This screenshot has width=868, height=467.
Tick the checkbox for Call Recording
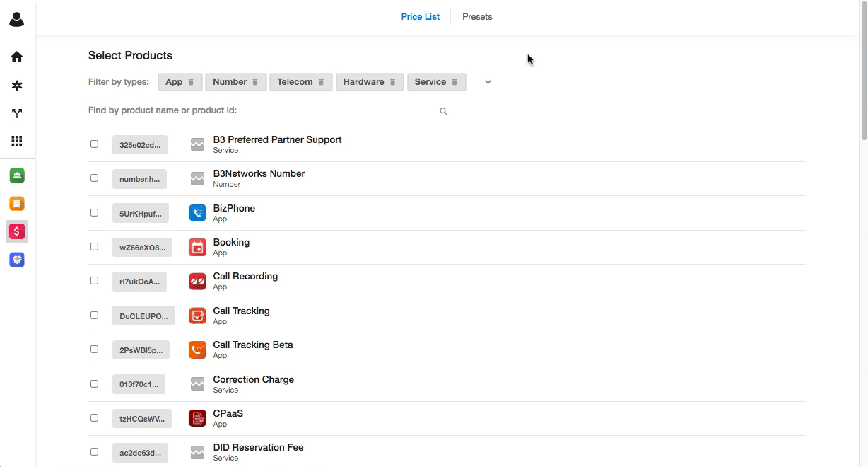(x=94, y=280)
